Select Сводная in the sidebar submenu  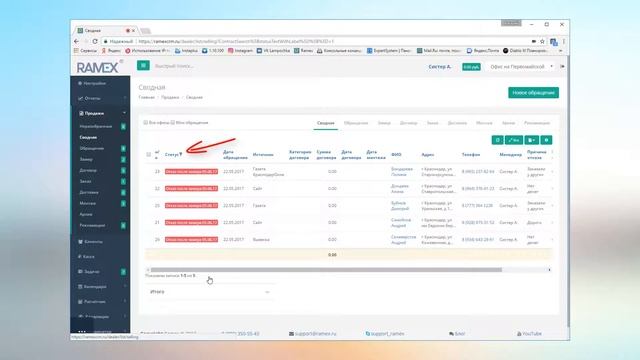[x=88, y=138]
